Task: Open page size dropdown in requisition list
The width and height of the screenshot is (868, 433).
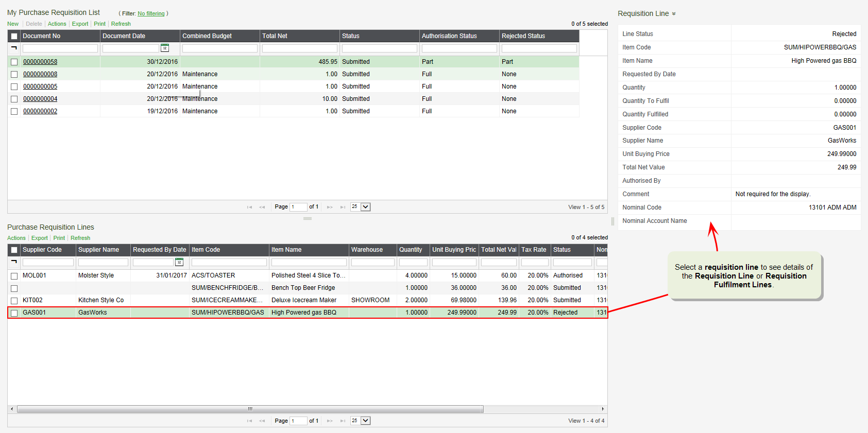Action: point(365,207)
